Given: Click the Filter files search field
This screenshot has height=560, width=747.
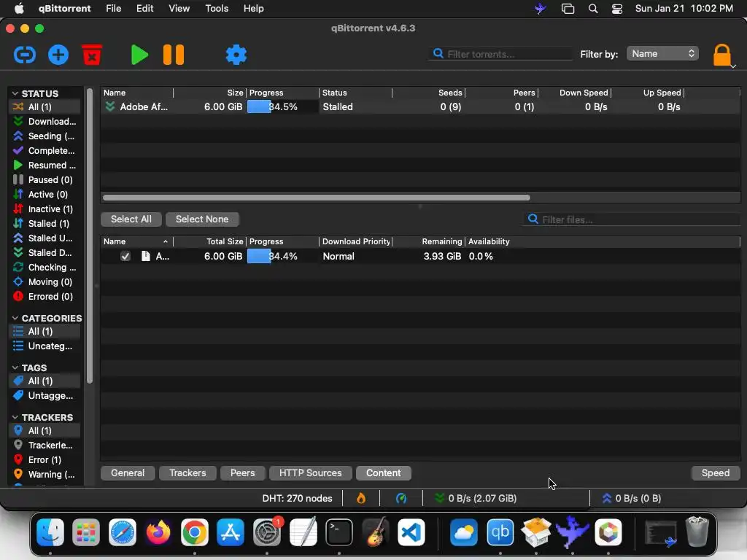Looking at the screenshot, I should pyautogui.click(x=631, y=219).
